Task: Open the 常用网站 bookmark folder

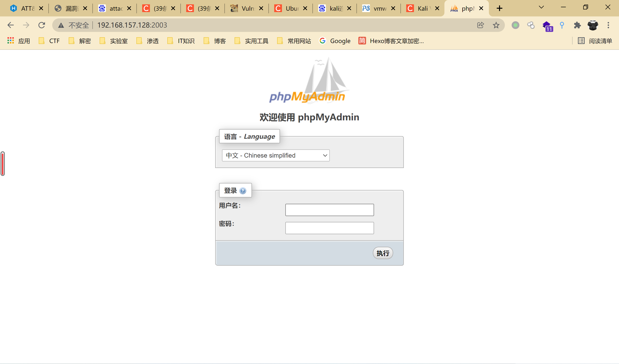Action: [294, 41]
